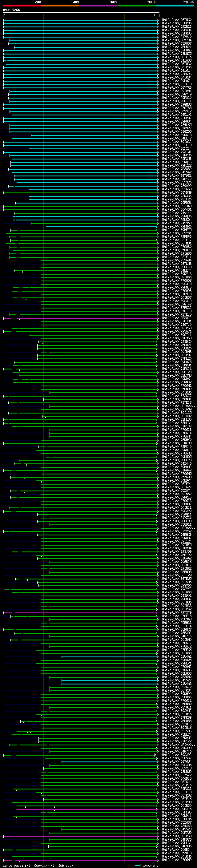Select the UniRef100_P93349 label
197x868 pixels.
click(177, 206)
